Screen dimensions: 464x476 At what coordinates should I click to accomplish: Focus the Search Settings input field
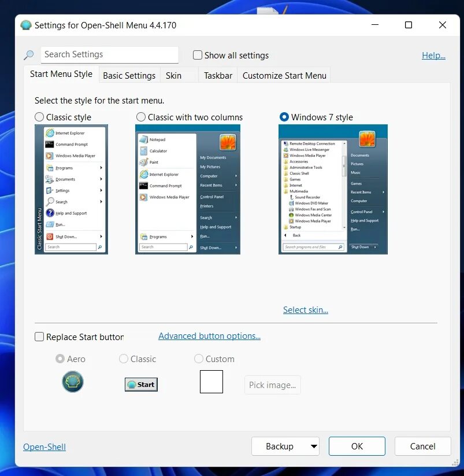click(x=109, y=54)
